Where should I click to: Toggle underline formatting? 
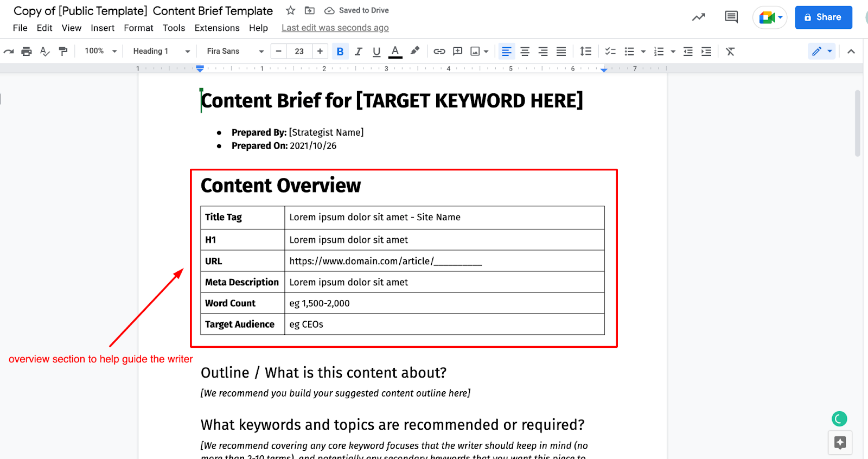[376, 52]
